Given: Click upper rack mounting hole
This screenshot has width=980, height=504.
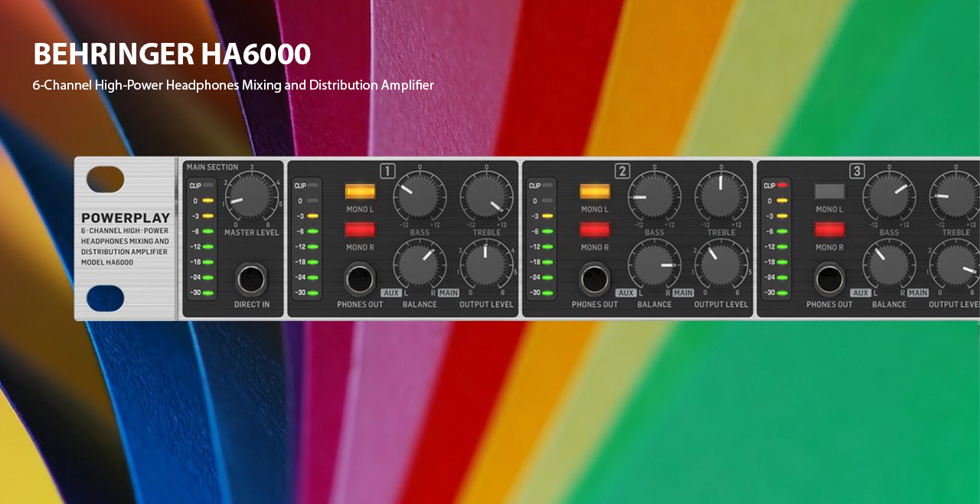Looking at the screenshot, I should pyautogui.click(x=106, y=179).
